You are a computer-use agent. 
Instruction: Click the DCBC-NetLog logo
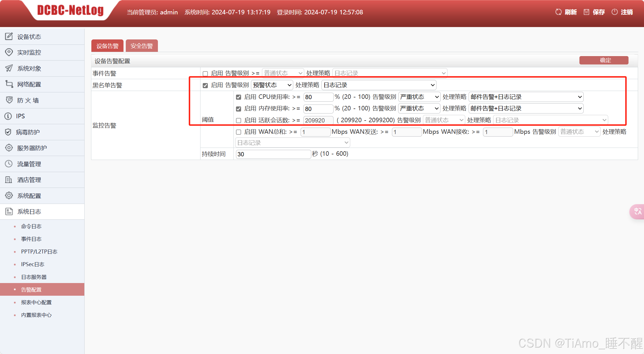[x=70, y=10]
